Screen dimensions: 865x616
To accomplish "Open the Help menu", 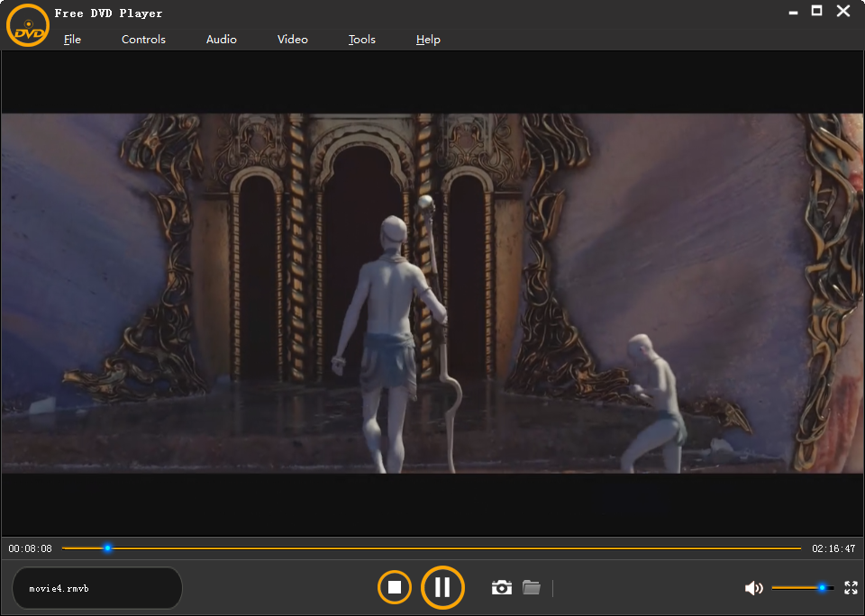I will (428, 39).
